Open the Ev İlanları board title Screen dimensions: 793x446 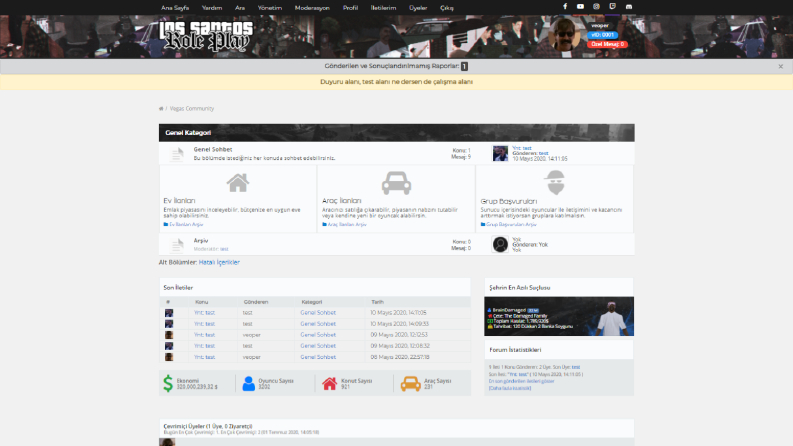pos(179,201)
